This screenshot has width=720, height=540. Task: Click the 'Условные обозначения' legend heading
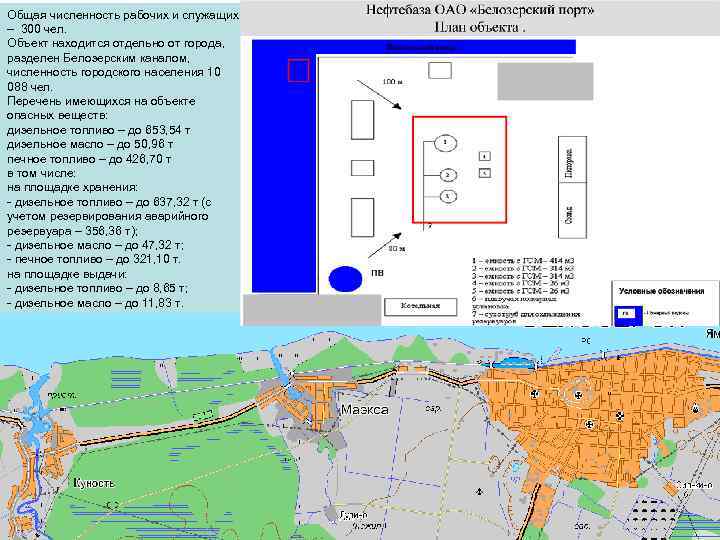[661, 291]
